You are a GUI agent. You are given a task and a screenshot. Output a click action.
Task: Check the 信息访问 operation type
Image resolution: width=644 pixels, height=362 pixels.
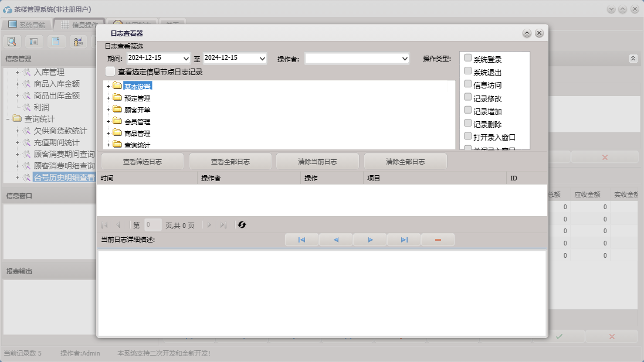click(x=467, y=84)
